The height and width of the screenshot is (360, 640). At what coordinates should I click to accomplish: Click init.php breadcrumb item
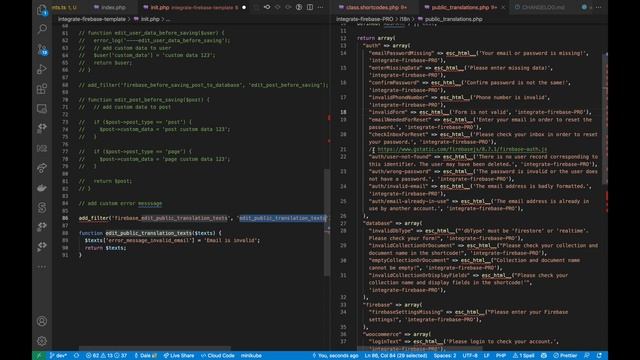[150, 19]
